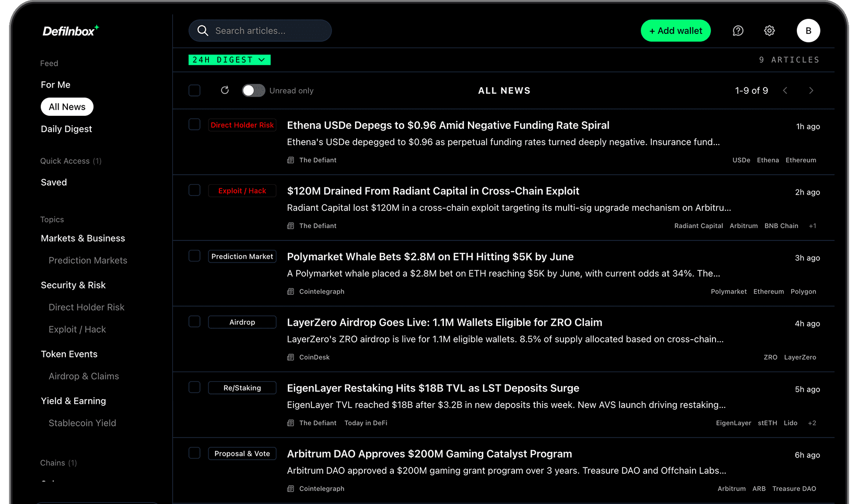Open search articles field magnifier icon

203,31
